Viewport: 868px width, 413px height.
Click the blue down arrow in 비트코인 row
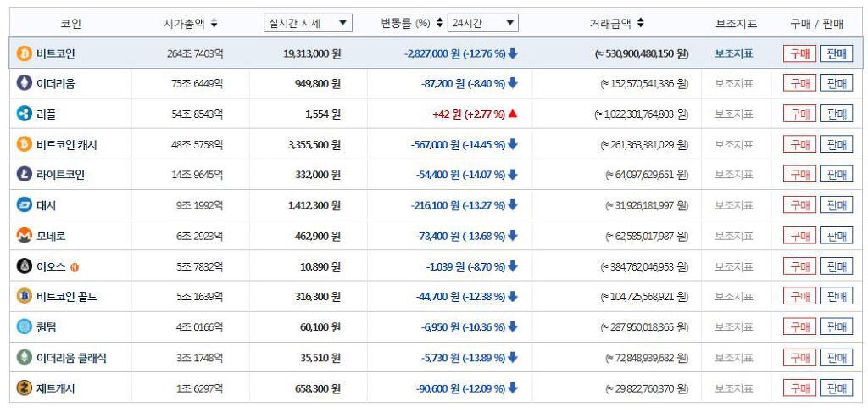pos(513,53)
